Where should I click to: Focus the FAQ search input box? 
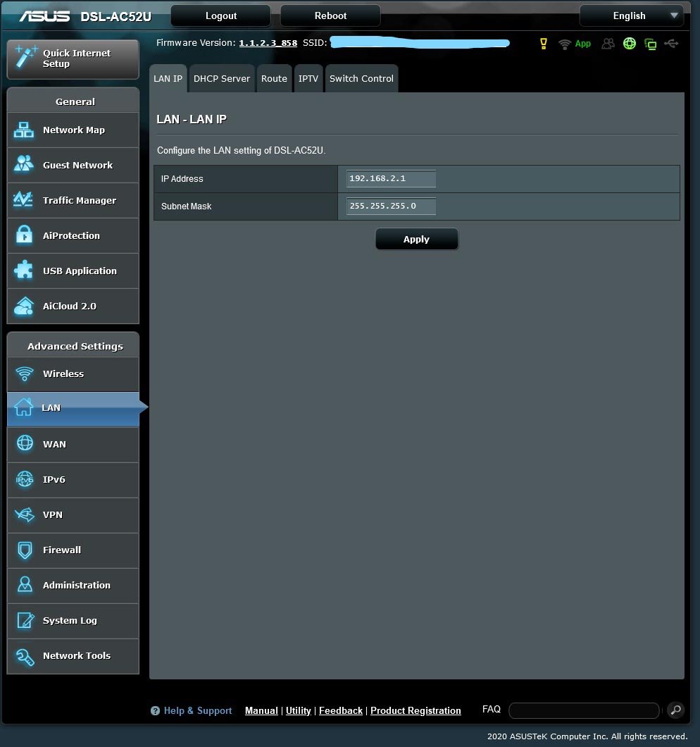tap(585, 710)
